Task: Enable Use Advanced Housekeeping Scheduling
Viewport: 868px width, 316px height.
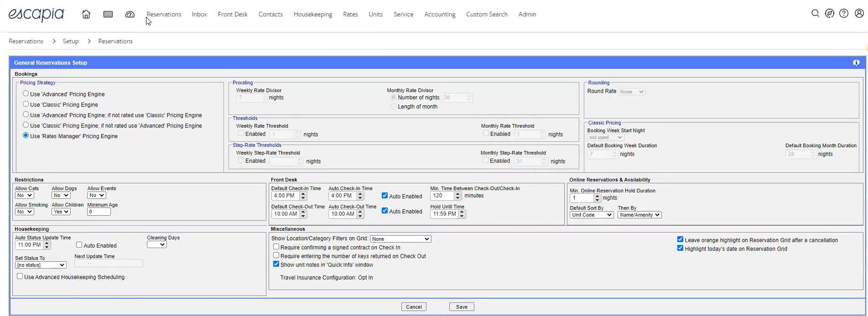Action: [x=20, y=276]
